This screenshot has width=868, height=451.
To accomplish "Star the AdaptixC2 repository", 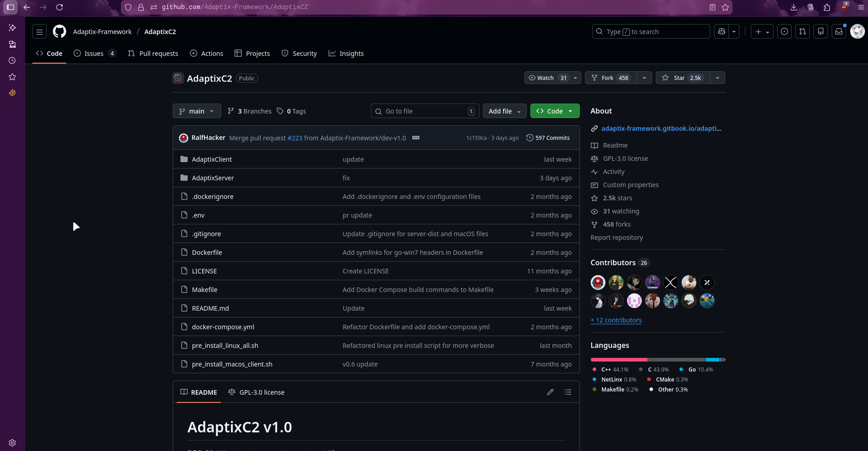I will click(x=683, y=78).
